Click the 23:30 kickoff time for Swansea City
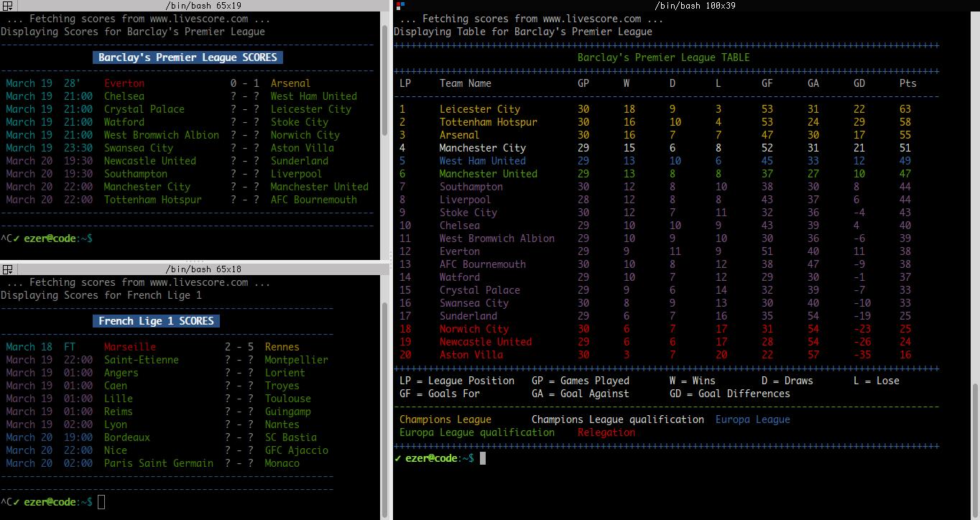 [x=78, y=148]
